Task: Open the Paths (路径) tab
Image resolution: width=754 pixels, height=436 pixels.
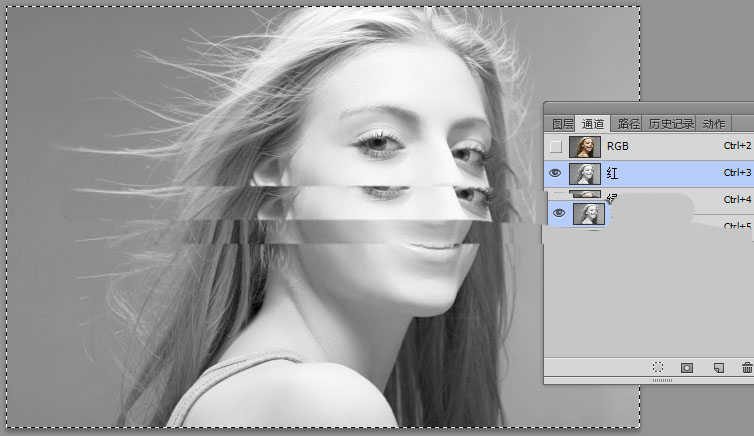Action: [628, 124]
